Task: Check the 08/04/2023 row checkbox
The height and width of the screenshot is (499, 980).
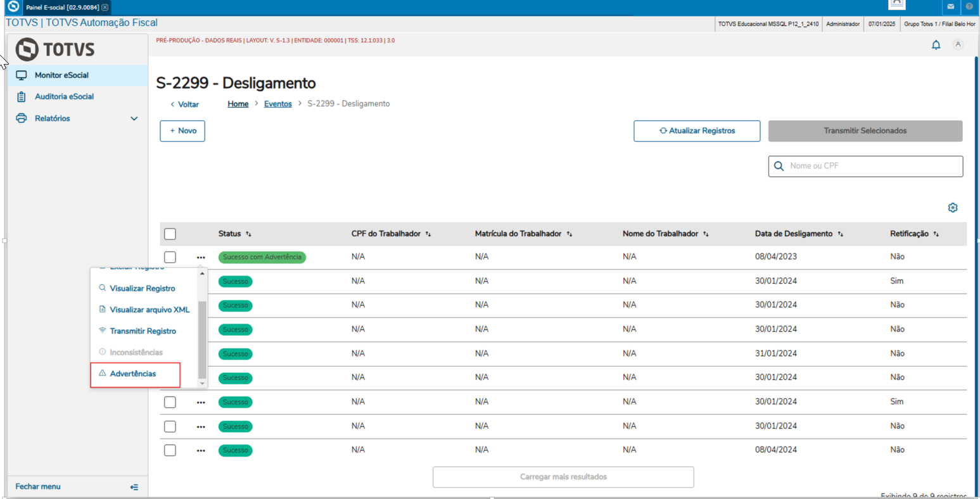Action: 170,257
